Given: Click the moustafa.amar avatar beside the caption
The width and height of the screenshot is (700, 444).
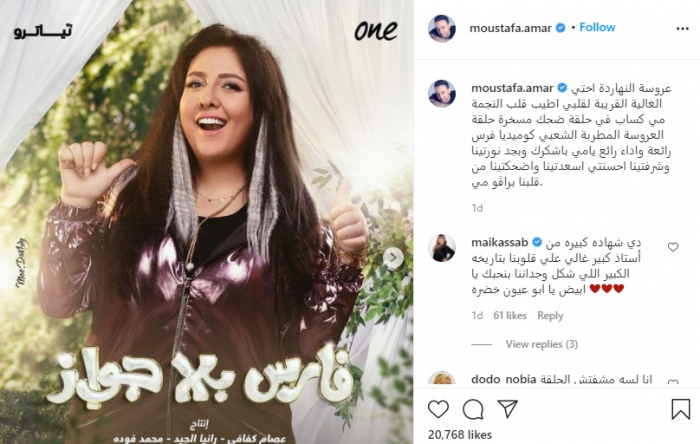Looking at the screenshot, I should point(442,94).
